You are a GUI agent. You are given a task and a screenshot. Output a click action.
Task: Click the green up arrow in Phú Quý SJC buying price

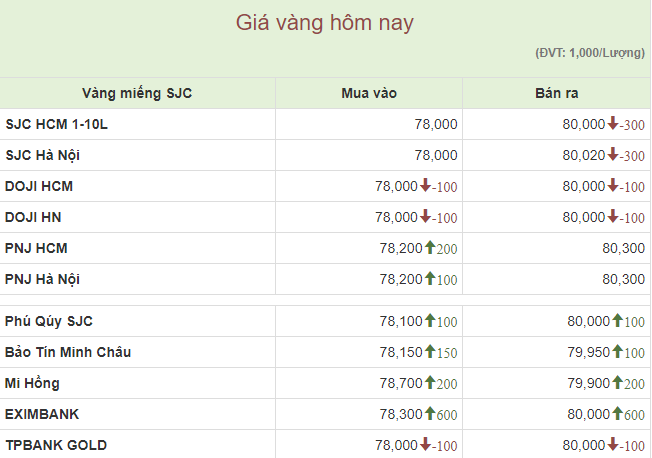(x=430, y=320)
